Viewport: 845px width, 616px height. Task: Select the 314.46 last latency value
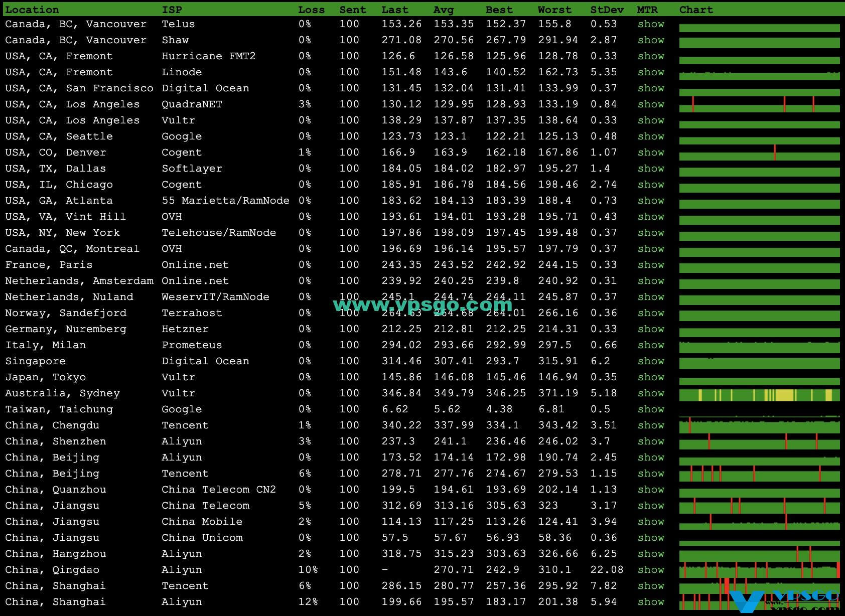click(401, 361)
